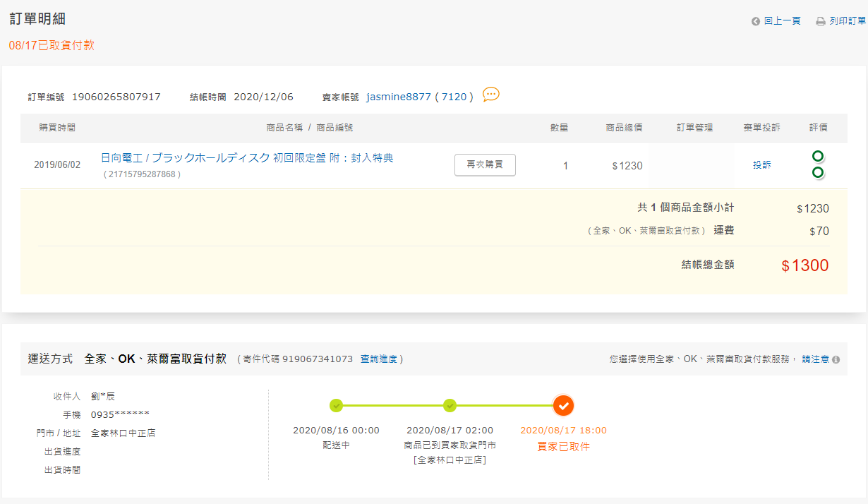Click the shipping fee $70 value
The width and height of the screenshot is (868, 504).
tap(819, 231)
